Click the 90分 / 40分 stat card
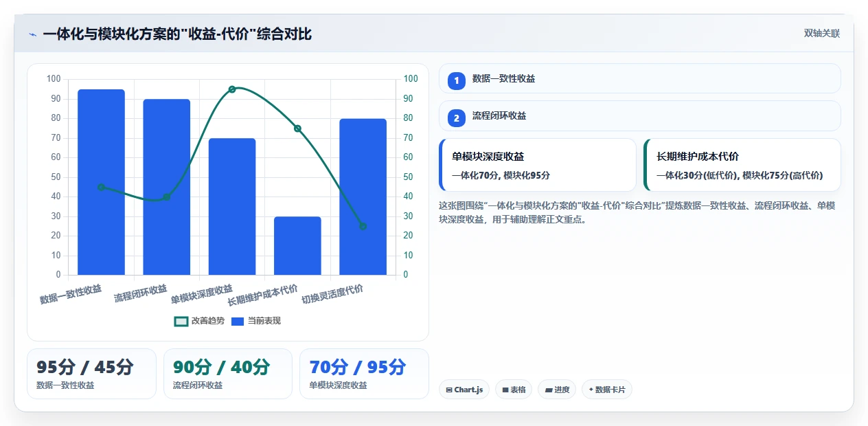868x426 pixels. click(227, 374)
